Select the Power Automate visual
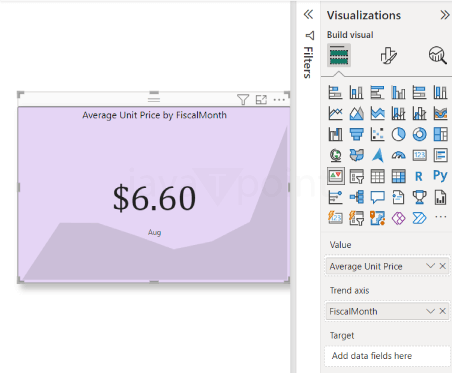The image size is (452, 373). coord(419,218)
